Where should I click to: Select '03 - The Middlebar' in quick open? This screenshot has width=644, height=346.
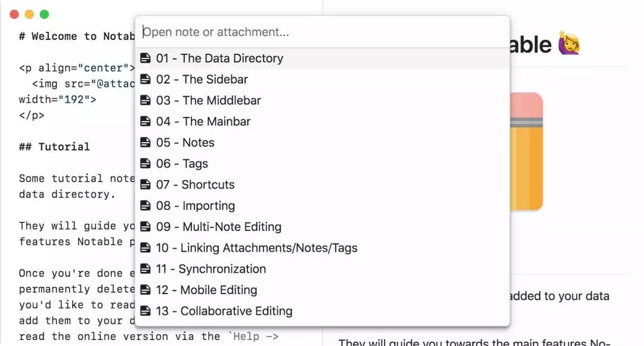click(323, 100)
